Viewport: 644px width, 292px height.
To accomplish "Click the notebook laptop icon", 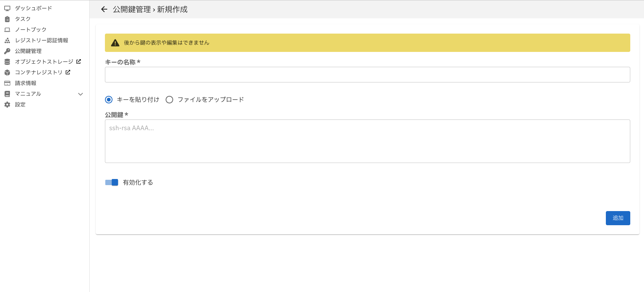I will pos(7,29).
